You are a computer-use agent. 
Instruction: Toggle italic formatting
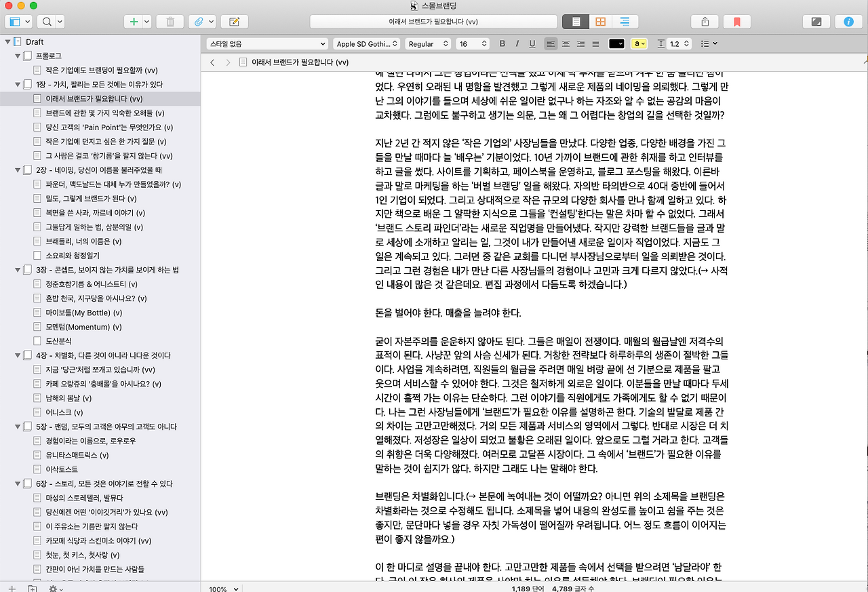[x=517, y=43]
